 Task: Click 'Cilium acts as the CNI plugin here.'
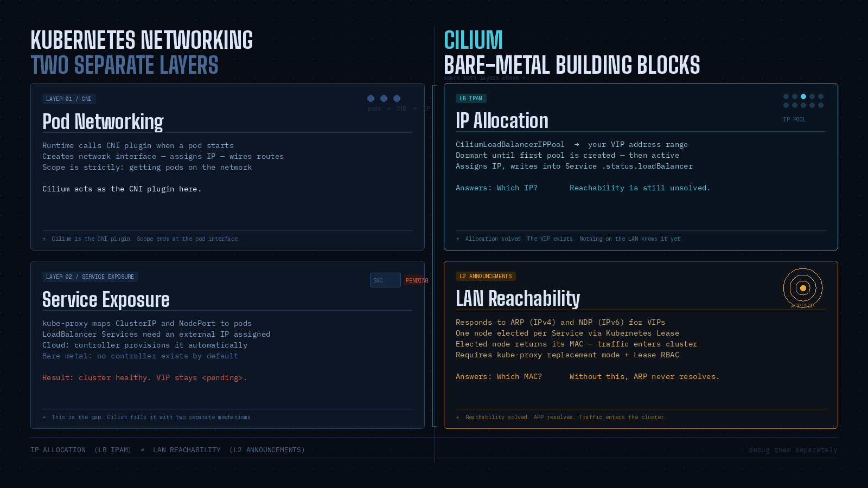pyautogui.click(x=122, y=189)
